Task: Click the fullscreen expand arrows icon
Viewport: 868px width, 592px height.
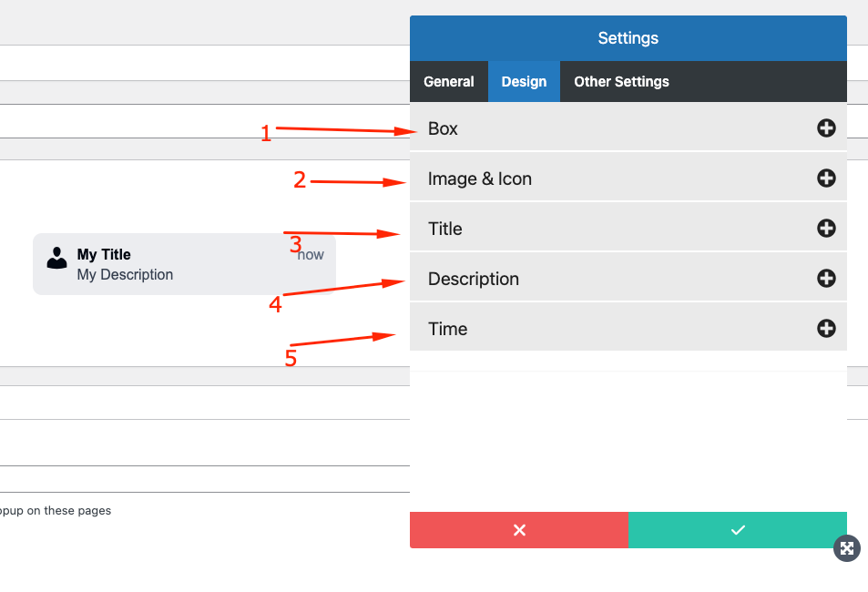Action: (x=847, y=548)
